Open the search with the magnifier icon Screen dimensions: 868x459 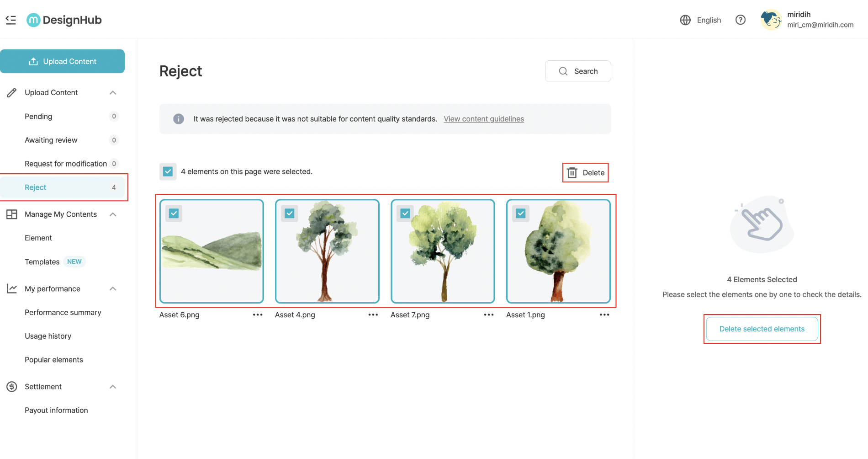(x=563, y=71)
